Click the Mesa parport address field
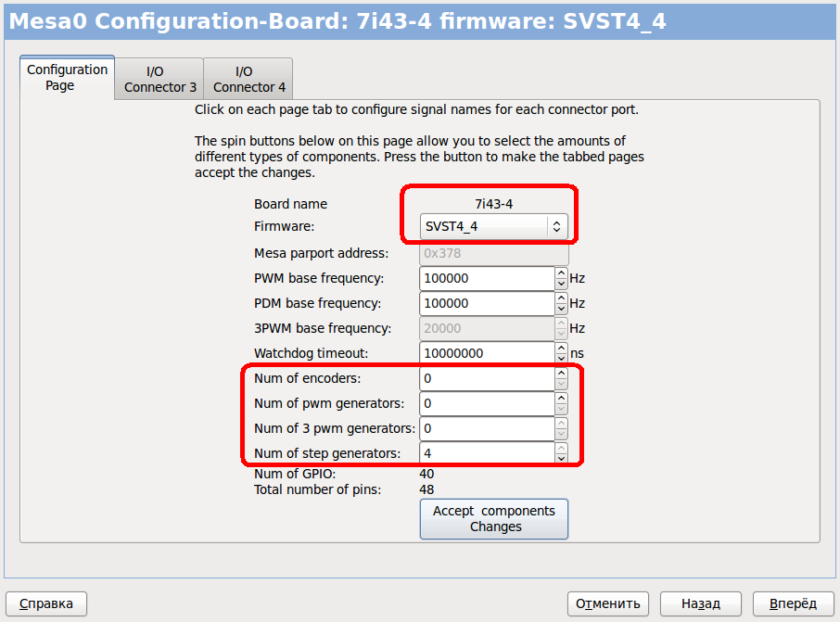Image resolution: width=840 pixels, height=622 pixels. tap(493, 253)
